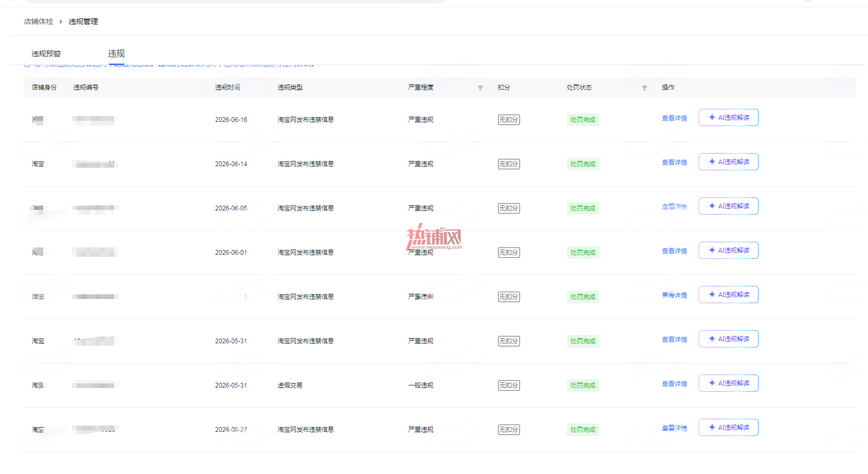Image resolution: width=868 pixels, height=474 pixels.
Task: Select the 违规 tab
Action: click(116, 54)
